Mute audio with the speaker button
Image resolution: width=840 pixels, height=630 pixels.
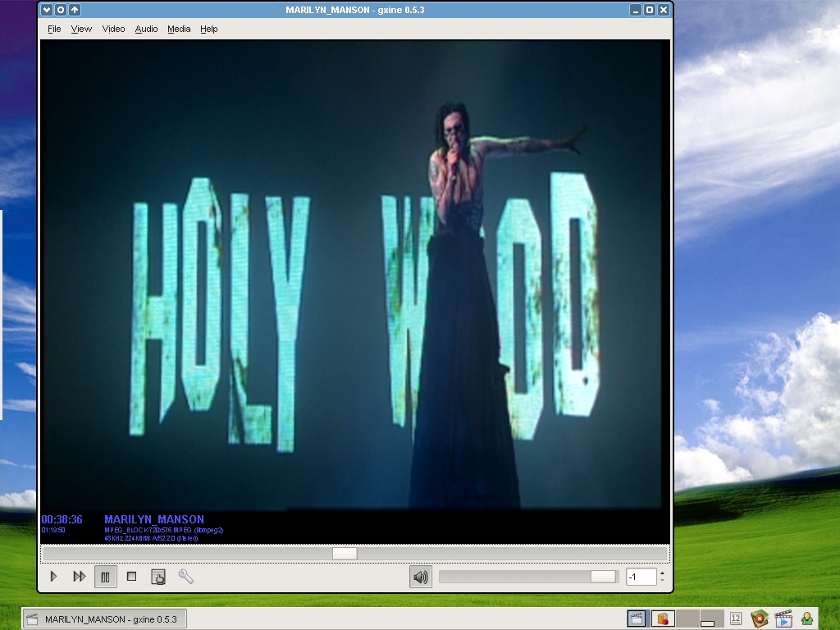[x=421, y=577]
